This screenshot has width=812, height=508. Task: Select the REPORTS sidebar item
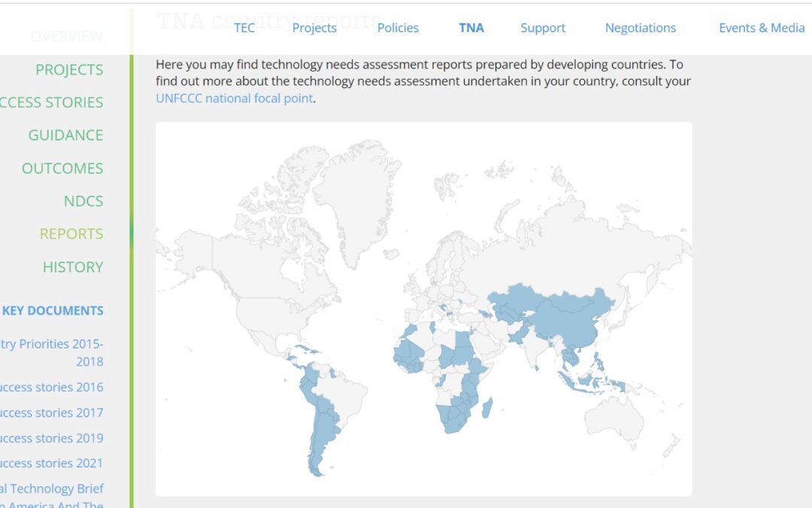(x=71, y=234)
